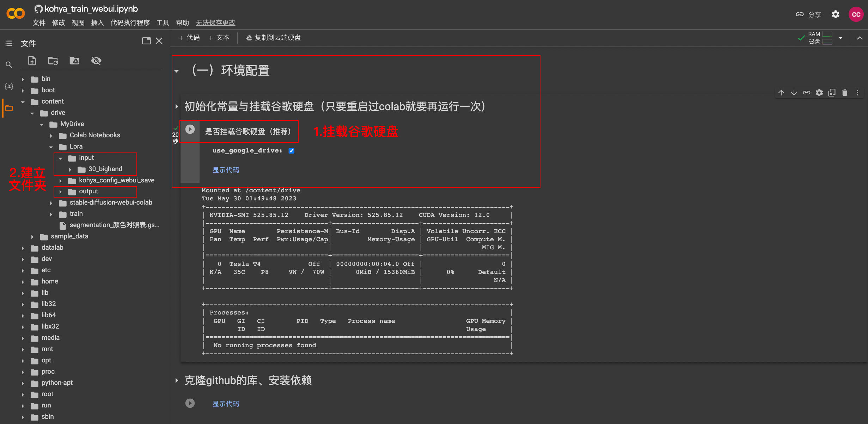
Task: Open the 工具 menu
Action: tap(163, 23)
